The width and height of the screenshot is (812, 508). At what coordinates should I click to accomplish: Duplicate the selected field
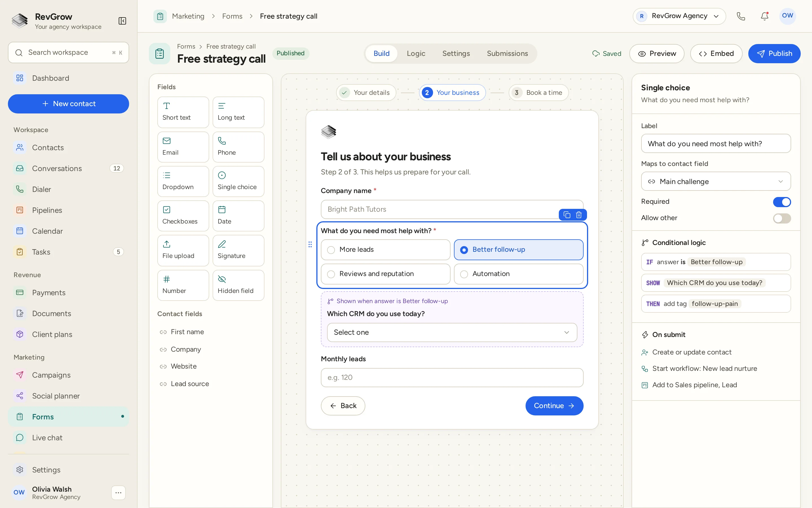(567, 215)
